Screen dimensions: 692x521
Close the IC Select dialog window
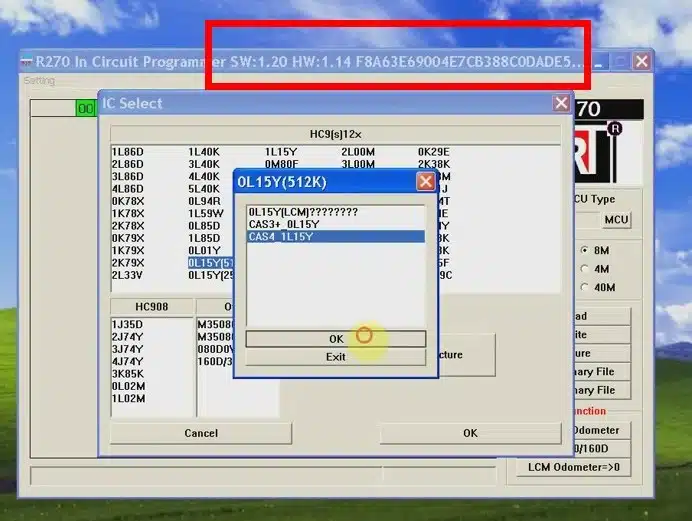pyautogui.click(x=562, y=103)
